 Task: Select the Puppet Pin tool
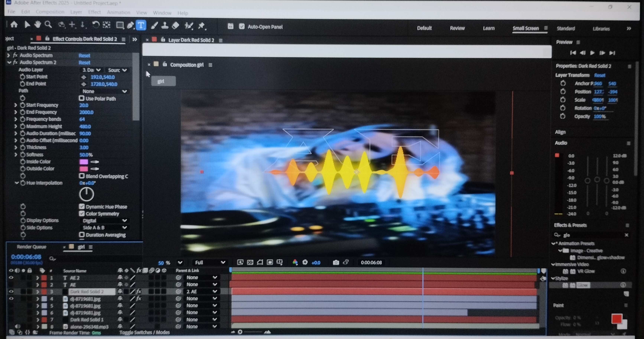201,25
